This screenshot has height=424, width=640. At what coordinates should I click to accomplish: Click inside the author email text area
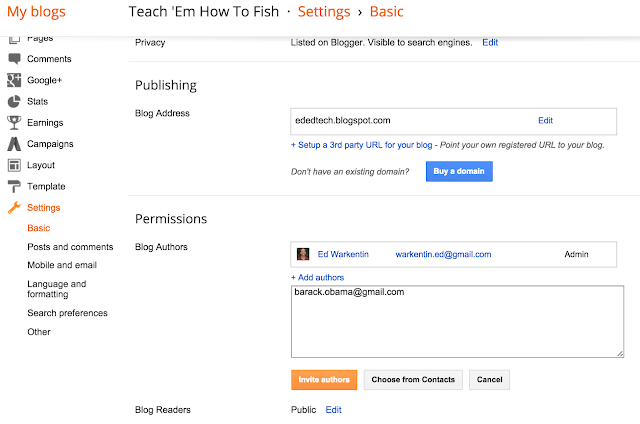pyautogui.click(x=457, y=322)
